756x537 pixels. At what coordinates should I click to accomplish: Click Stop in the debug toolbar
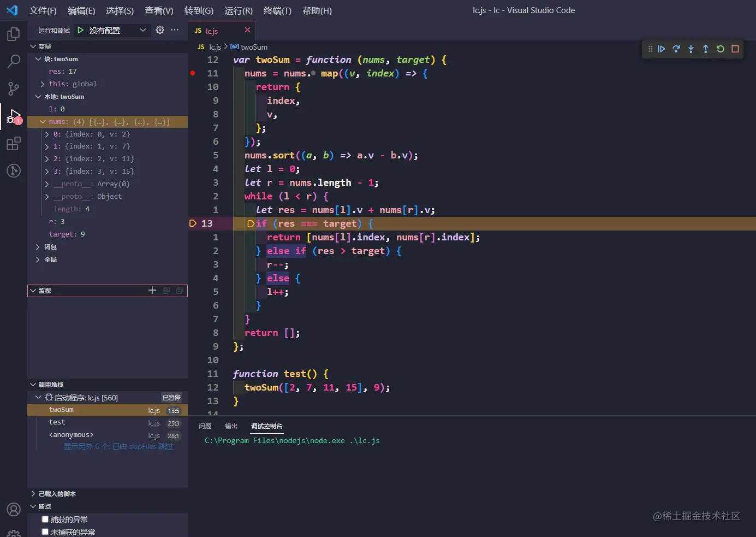click(x=735, y=49)
